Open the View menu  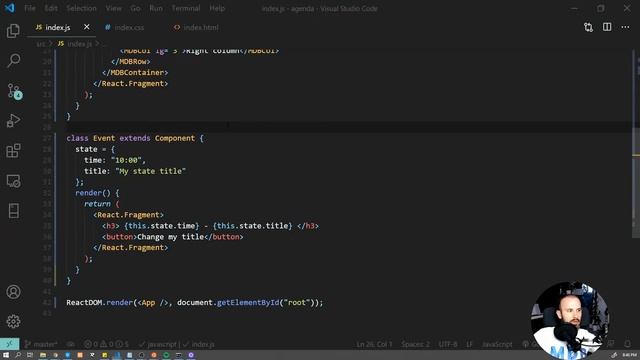[x=113, y=8]
